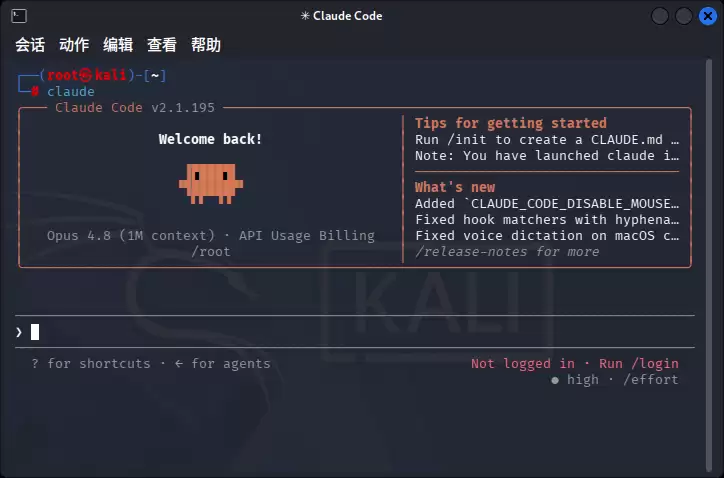The width and height of the screenshot is (724, 478).
Task: Click the prompt input cursor field
Action: pyautogui.click(x=355, y=332)
